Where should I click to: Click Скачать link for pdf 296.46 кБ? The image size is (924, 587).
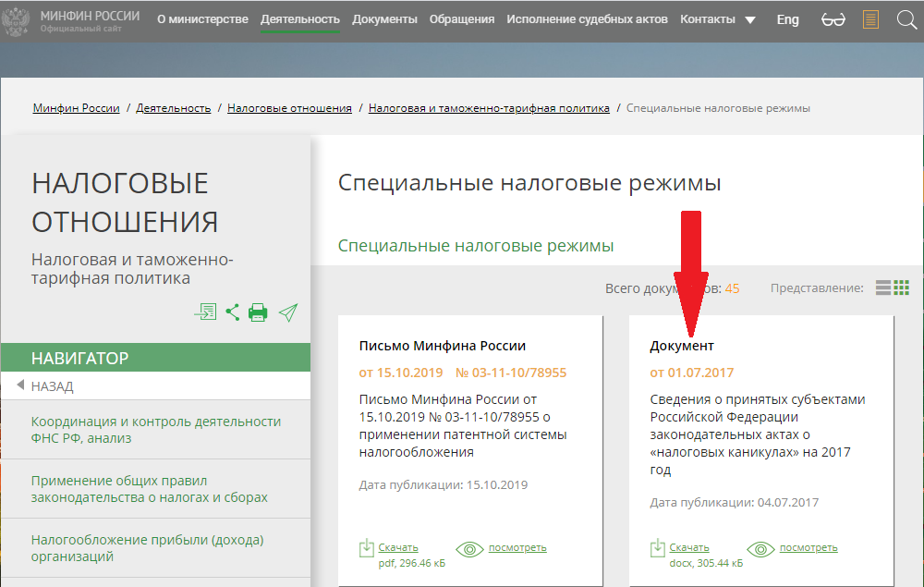pyautogui.click(x=398, y=547)
